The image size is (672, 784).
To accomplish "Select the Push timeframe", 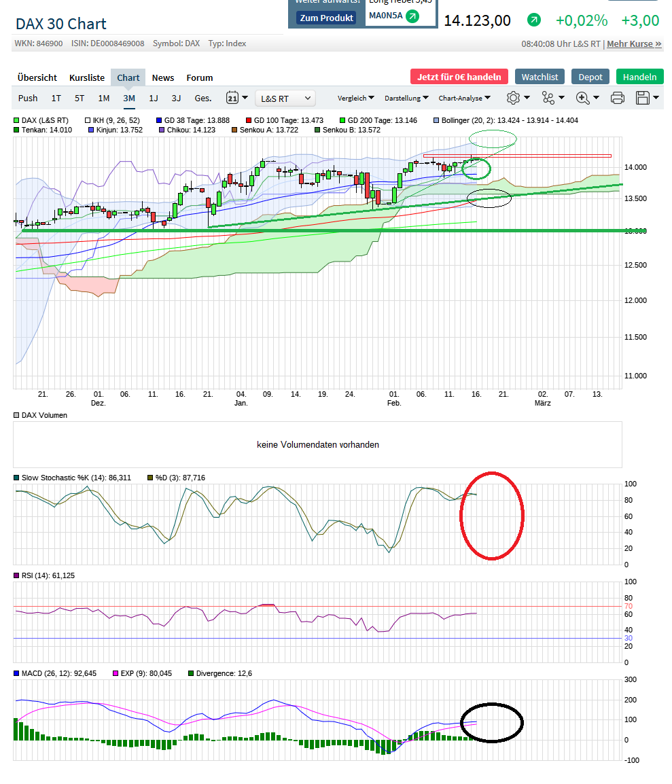I will (x=28, y=98).
